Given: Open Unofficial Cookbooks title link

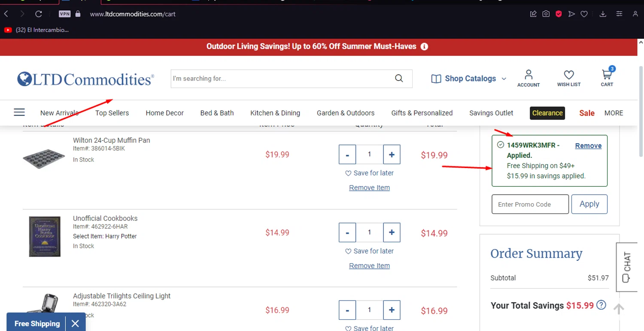Looking at the screenshot, I should (105, 218).
